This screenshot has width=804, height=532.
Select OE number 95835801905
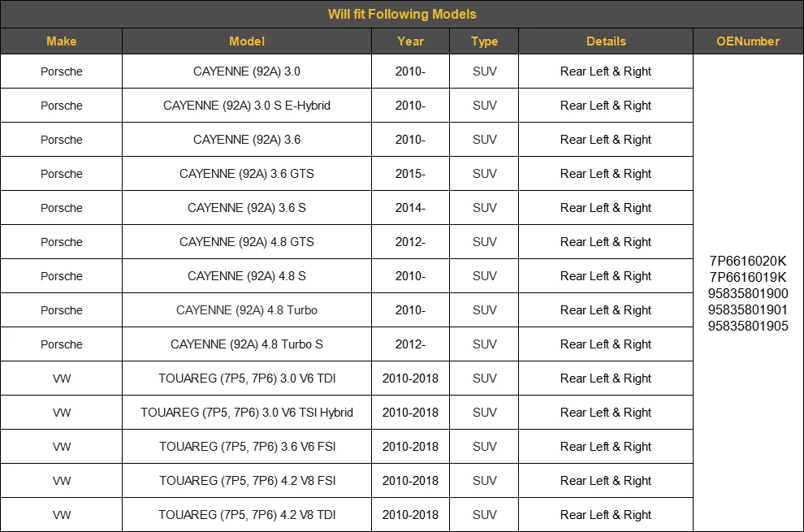pyautogui.click(x=748, y=326)
